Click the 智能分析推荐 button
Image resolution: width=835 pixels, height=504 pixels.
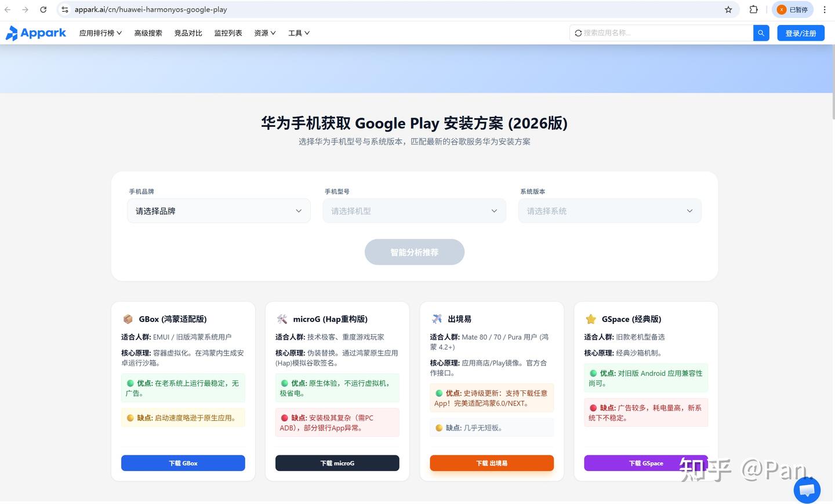coord(414,252)
